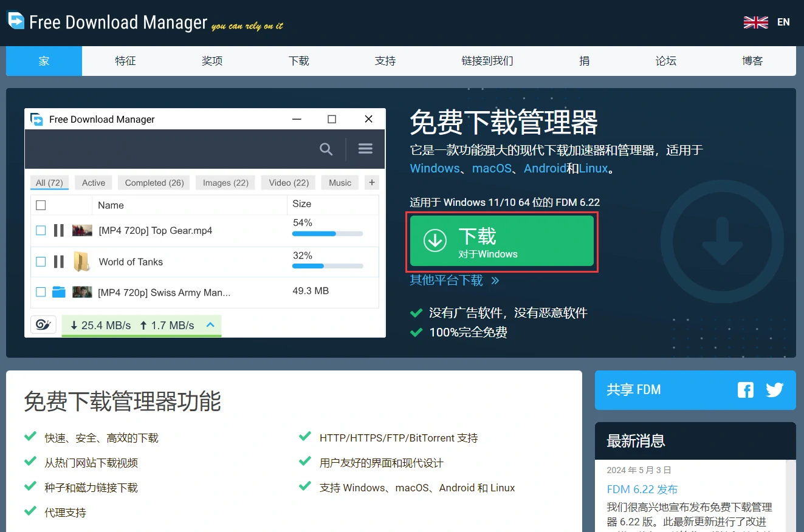Go to the 特征 features tab
Viewport: 804px width, 532px height.
pos(125,61)
